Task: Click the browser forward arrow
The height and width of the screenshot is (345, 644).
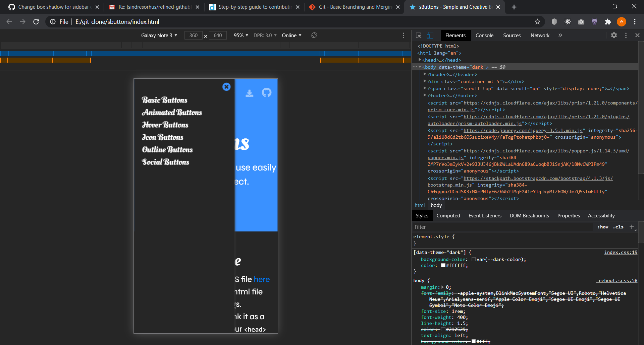Action: [x=22, y=22]
